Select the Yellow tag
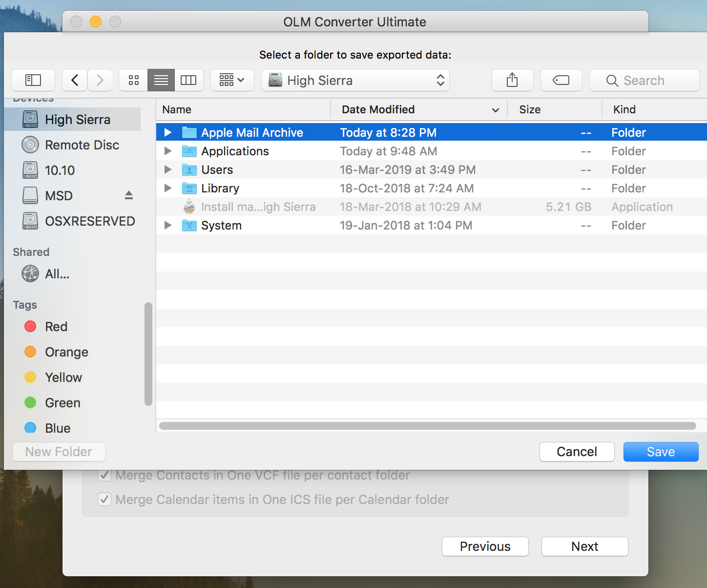 pyautogui.click(x=72, y=378)
